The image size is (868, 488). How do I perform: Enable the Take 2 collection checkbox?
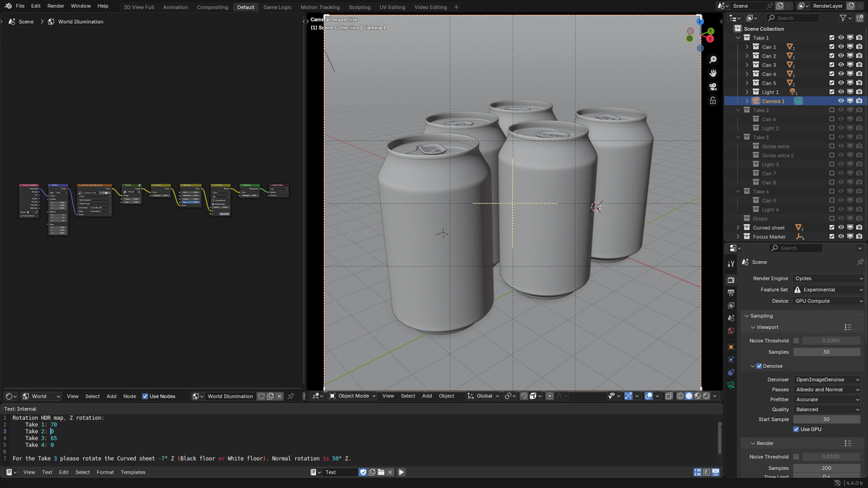pyautogui.click(x=832, y=110)
